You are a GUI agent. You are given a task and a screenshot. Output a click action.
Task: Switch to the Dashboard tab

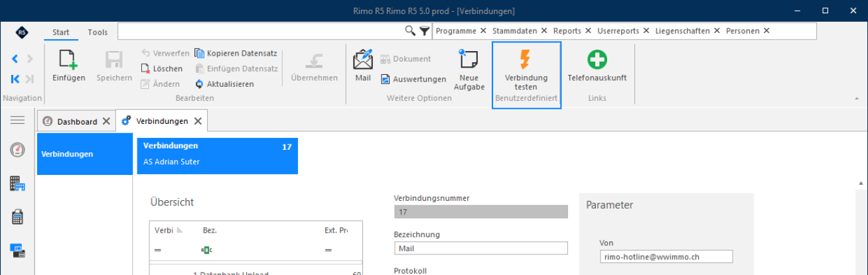(x=77, y=122)
